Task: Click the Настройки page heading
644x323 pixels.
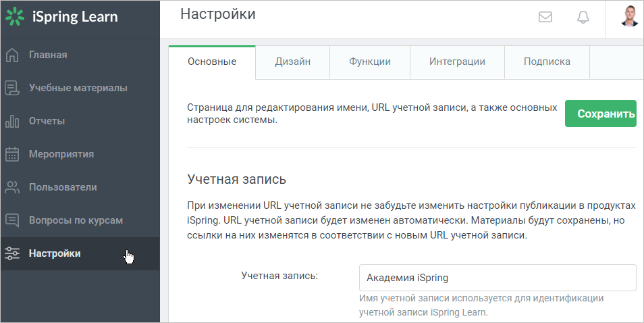Action: 217,14
